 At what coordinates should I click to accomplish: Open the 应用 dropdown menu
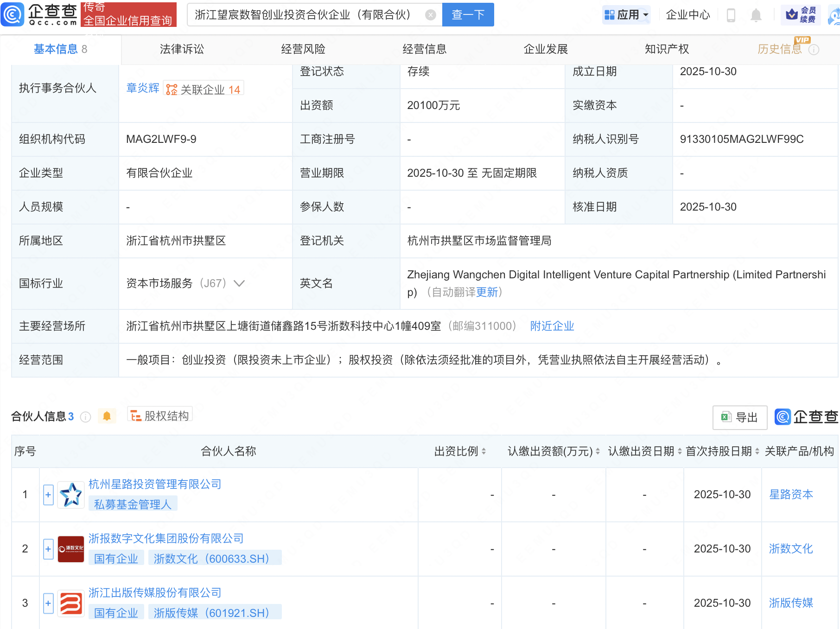(626, 14)
